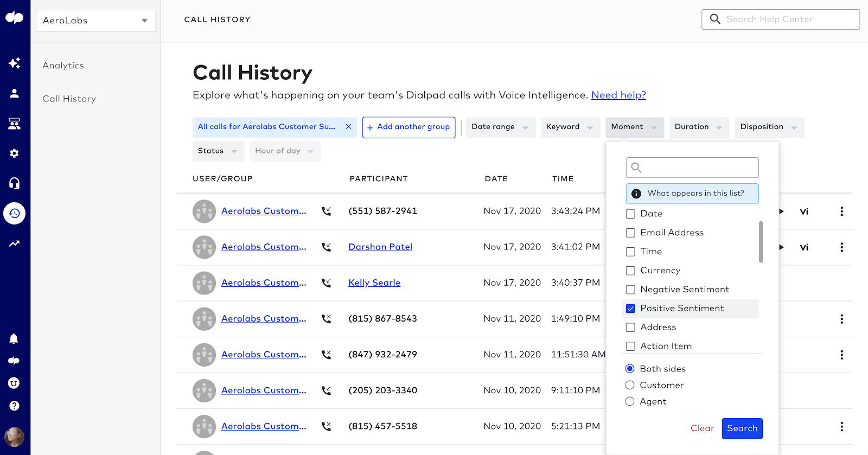This screenshot has height=455, width=868.
Task: Select the call history clock icon
Action: click(15, 213)
